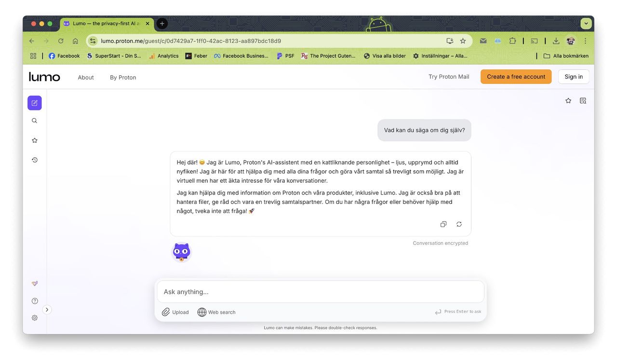617x364 pixels.
Task: Upload a file with paperclip button
Action: point(175,312)
